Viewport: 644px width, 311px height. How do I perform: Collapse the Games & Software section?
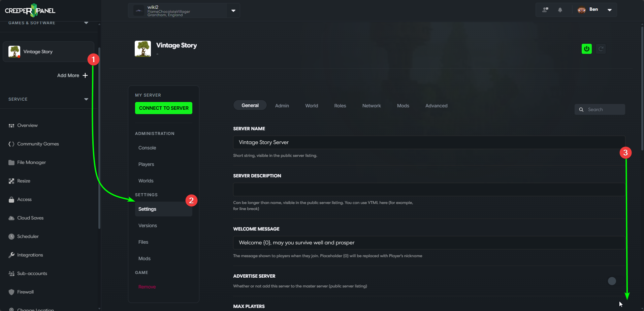(86, 23)
